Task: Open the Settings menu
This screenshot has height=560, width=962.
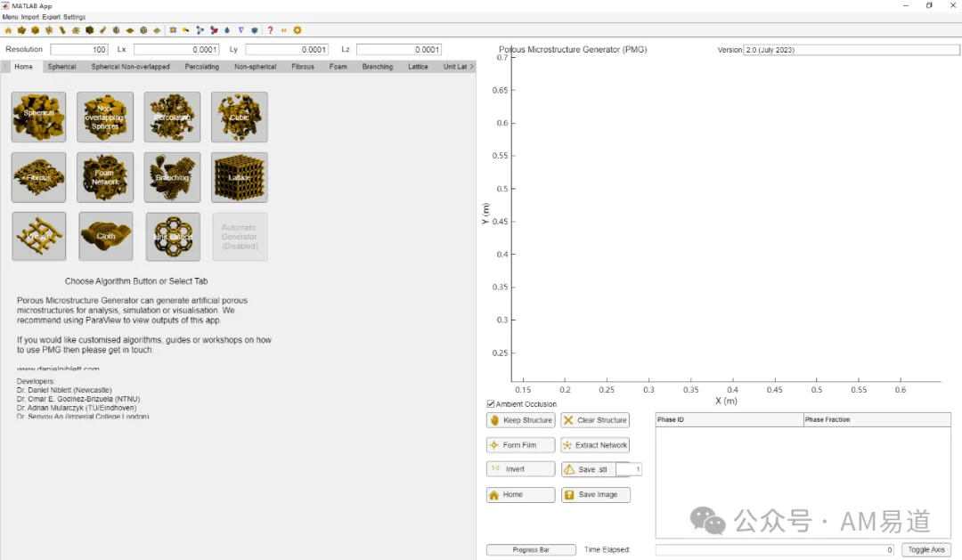Action: (74, 17)
